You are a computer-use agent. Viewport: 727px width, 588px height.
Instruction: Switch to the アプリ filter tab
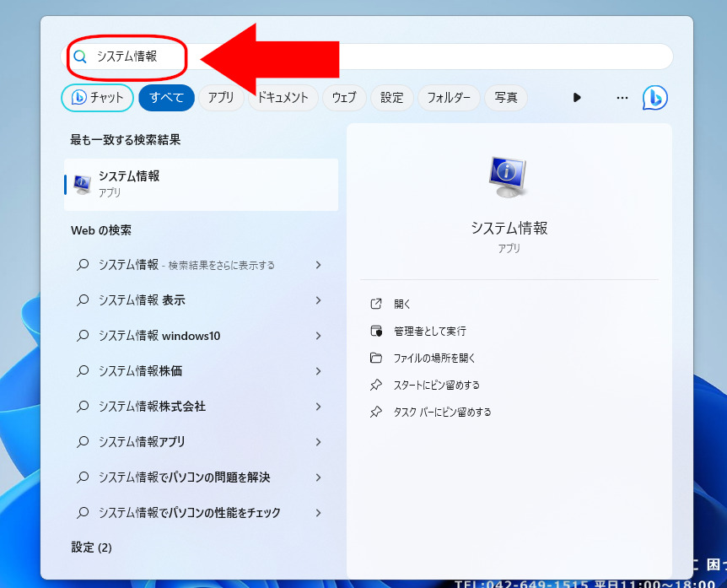[221, 98]
